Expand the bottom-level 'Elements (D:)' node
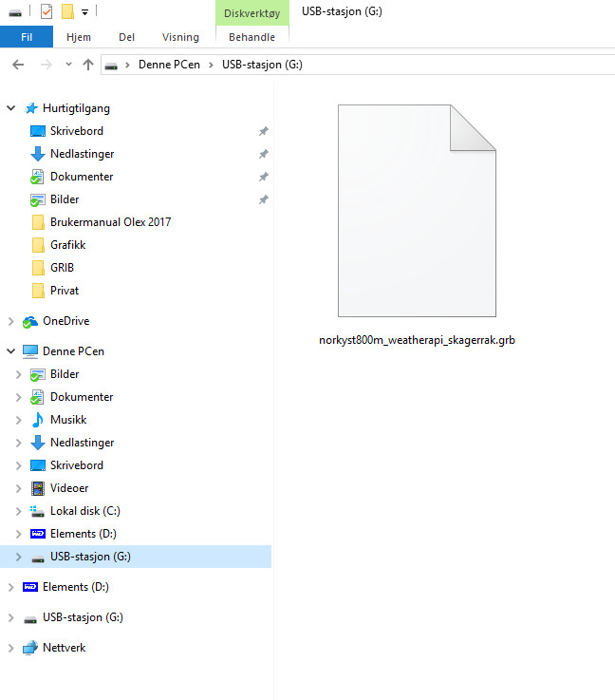The height and width of the screenshot is (700, 615). point(11,587)
